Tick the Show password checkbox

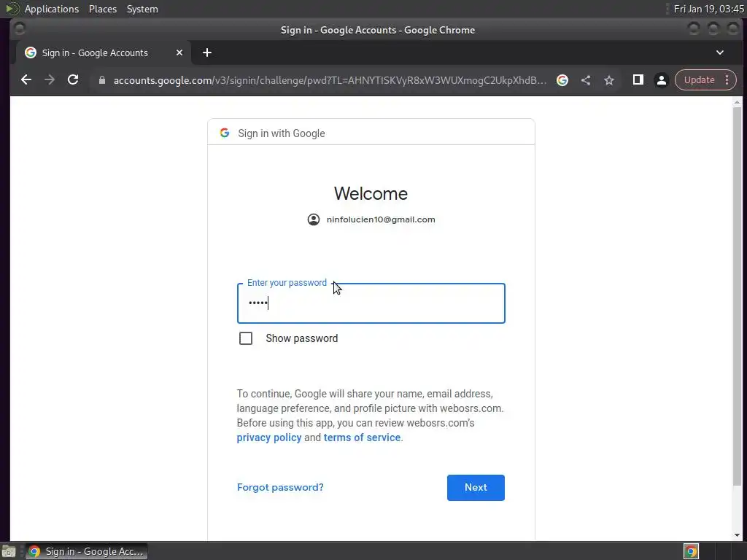click(246, 338)
